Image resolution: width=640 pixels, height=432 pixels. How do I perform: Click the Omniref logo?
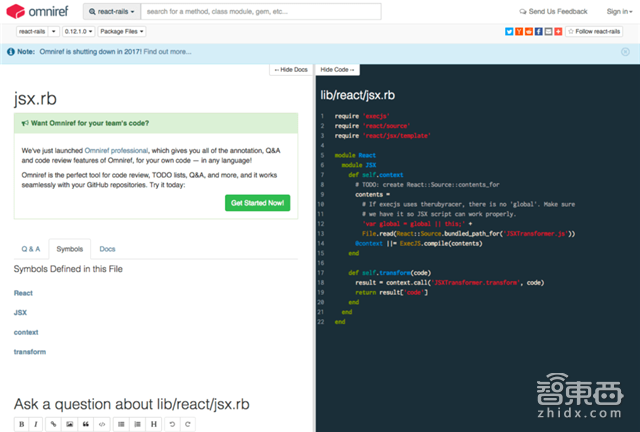[36, 11]
